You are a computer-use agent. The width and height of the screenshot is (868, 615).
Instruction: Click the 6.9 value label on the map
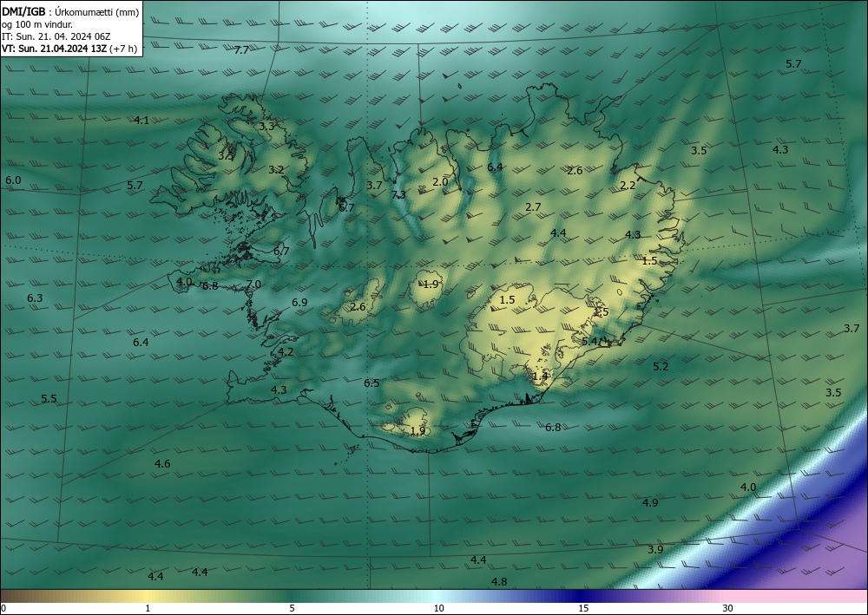point(299,303)
